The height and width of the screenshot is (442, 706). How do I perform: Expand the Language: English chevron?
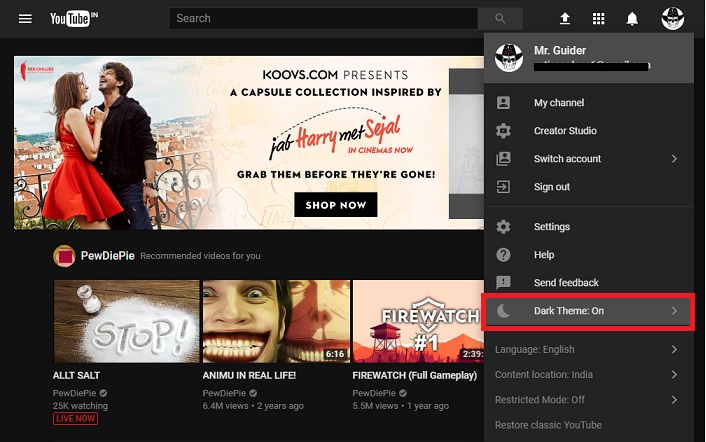[674, 349]
